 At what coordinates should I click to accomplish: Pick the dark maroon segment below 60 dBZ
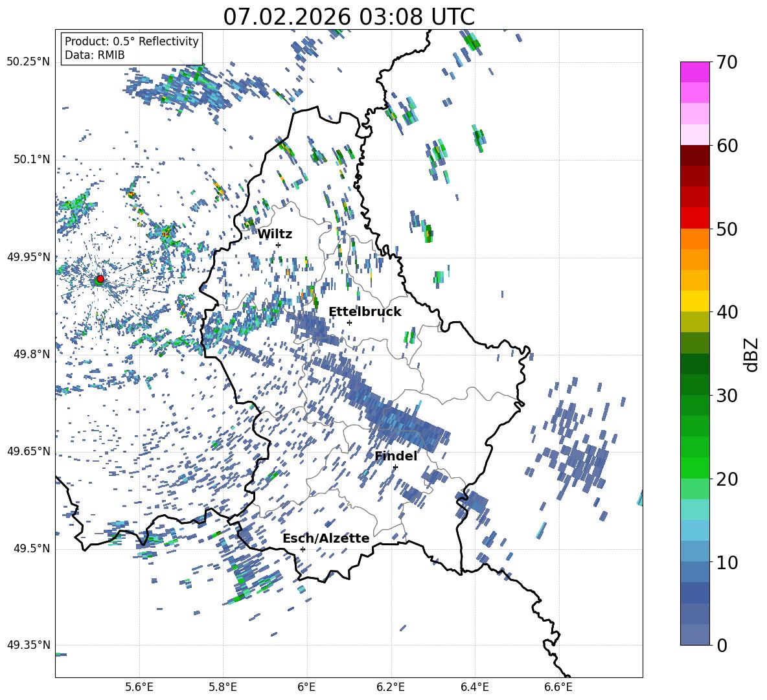[695, 155]
